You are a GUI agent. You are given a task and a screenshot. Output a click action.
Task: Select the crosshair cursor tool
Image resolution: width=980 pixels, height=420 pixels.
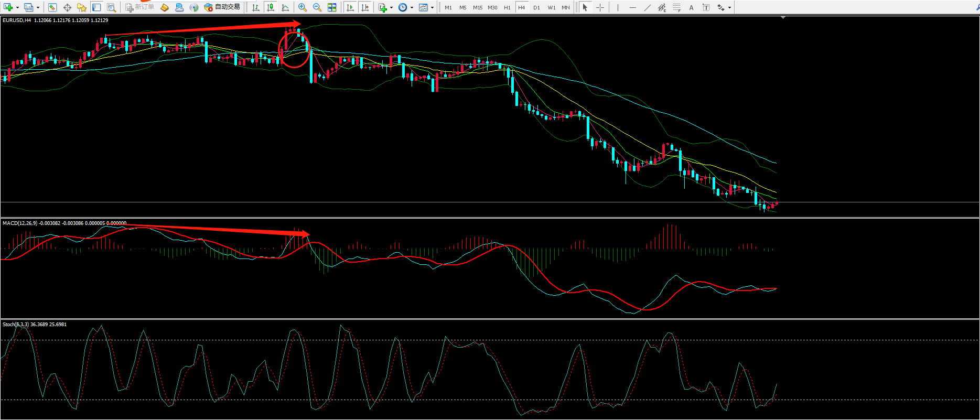[600, 7]
